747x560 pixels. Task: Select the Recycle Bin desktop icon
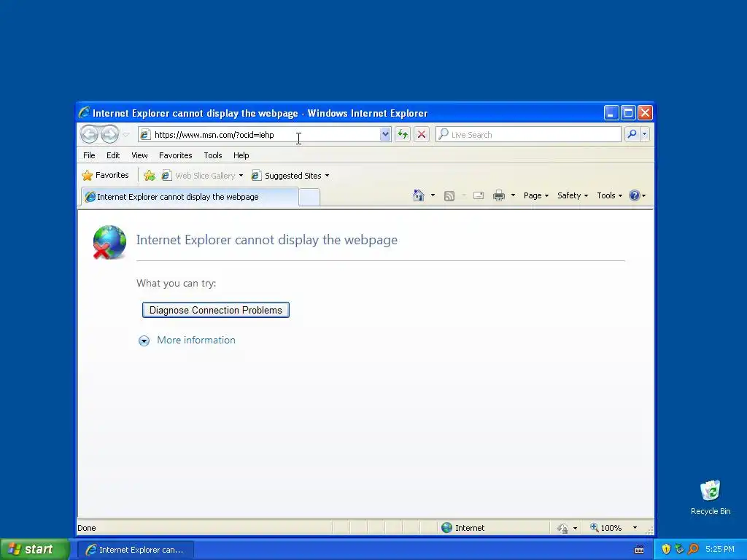click(x=711, y=497)
